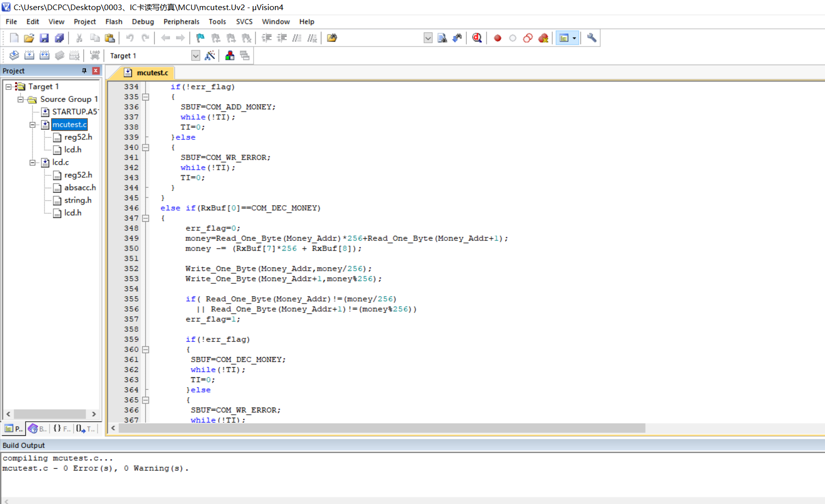The image size is (825, 504).
Task: Click the editor horizontal scrollbar
Action: pyautogui.click(x=382, y=428)
